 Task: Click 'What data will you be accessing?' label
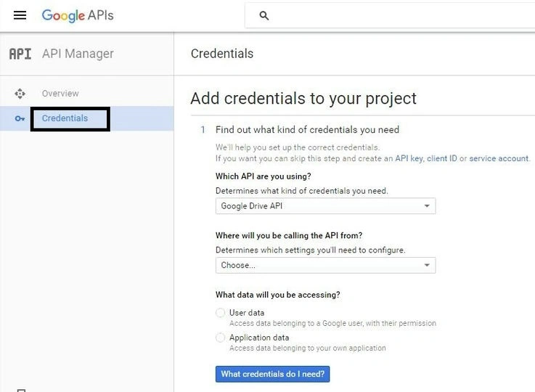(278, 295)
